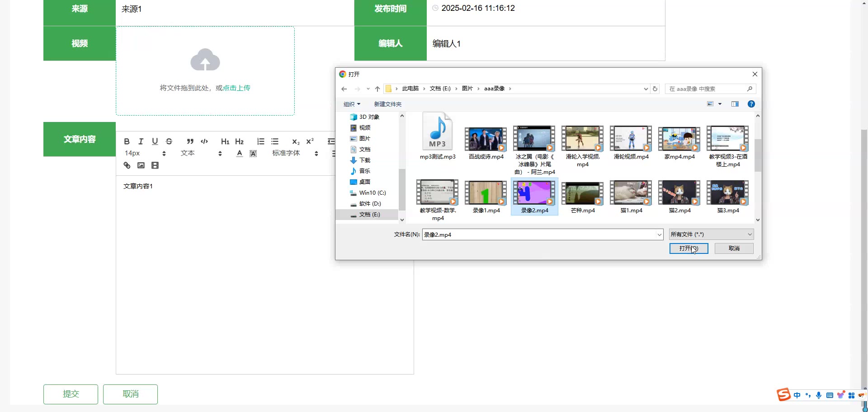This screenshot has width=868, height=412.
Task: Insert a hyperlink using the link icon
Action: pos(127,165)
